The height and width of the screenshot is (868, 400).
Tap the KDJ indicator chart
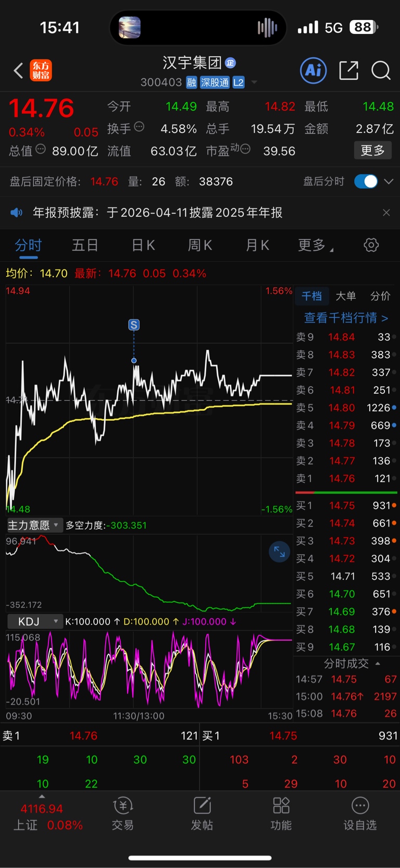[149, 670]
